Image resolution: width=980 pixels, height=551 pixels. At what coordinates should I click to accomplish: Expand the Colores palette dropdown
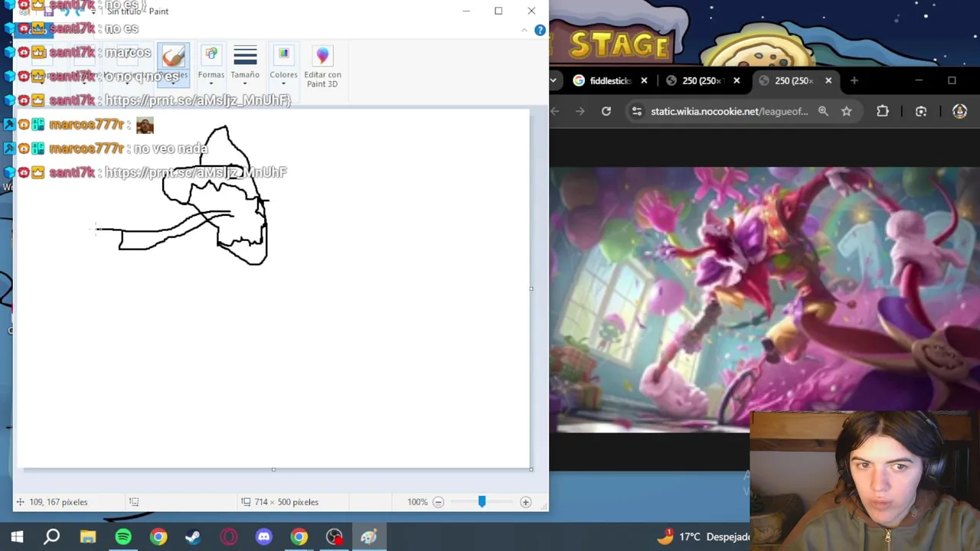click(283, 65)
